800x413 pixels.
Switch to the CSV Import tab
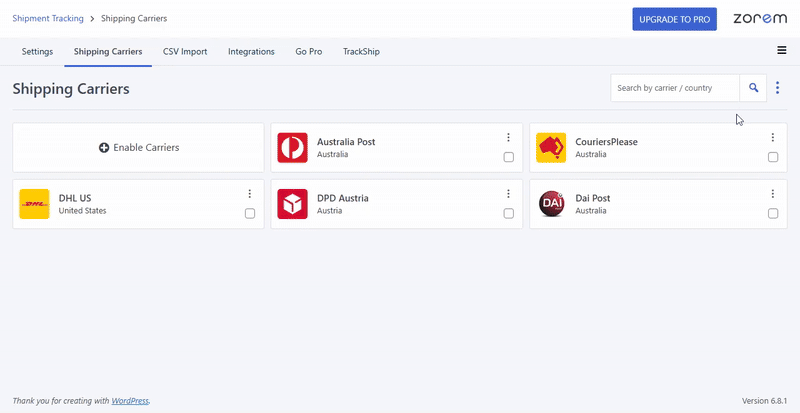pyautogui.click(x=185, y=52)
